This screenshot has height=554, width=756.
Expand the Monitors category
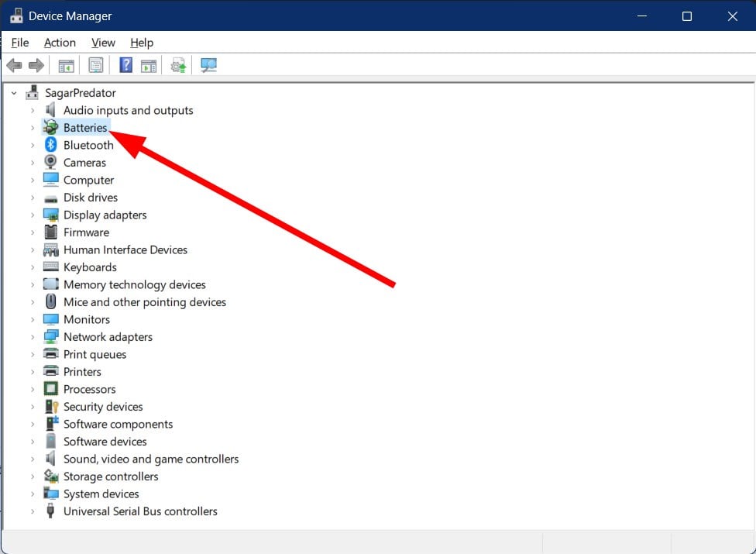click(33, 320)
